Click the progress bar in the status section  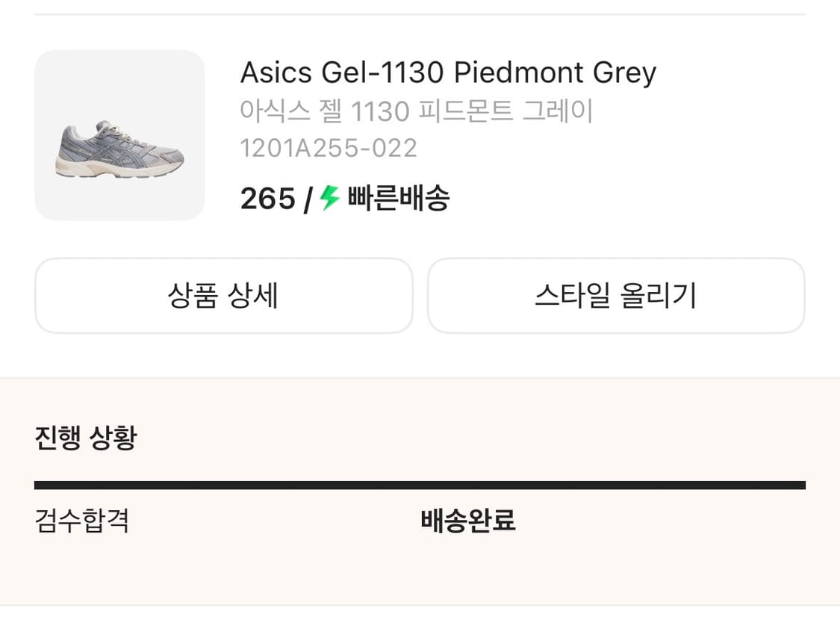420,484
